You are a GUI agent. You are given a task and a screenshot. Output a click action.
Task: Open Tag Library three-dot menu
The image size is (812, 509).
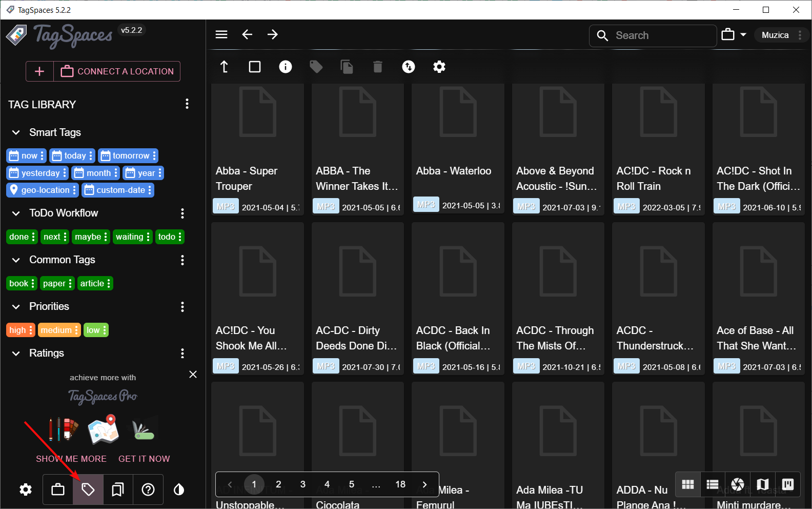tap(187, 104)
